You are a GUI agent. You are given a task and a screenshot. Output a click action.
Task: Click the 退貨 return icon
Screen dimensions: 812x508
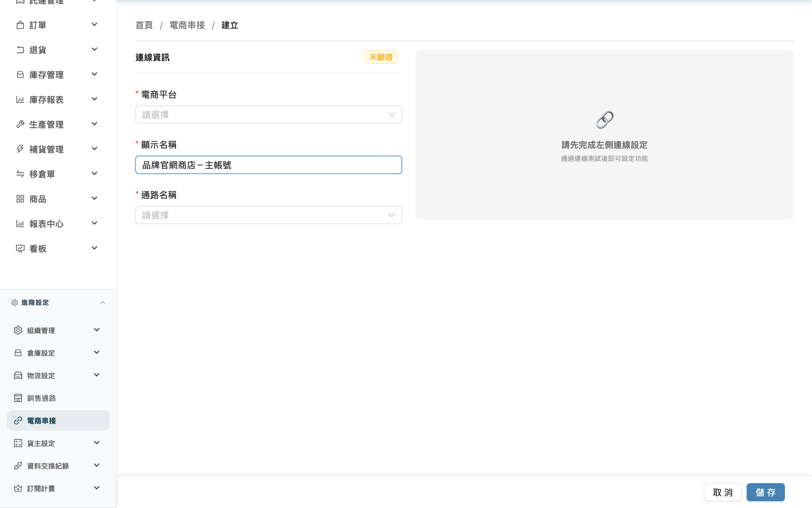point(20,50)
